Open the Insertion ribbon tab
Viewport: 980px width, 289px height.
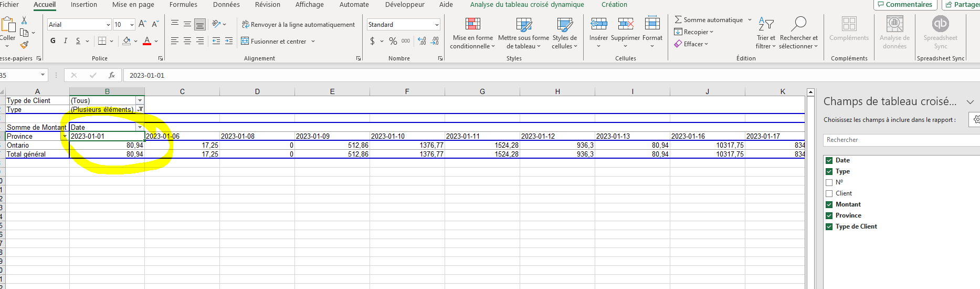click(84, 4)
